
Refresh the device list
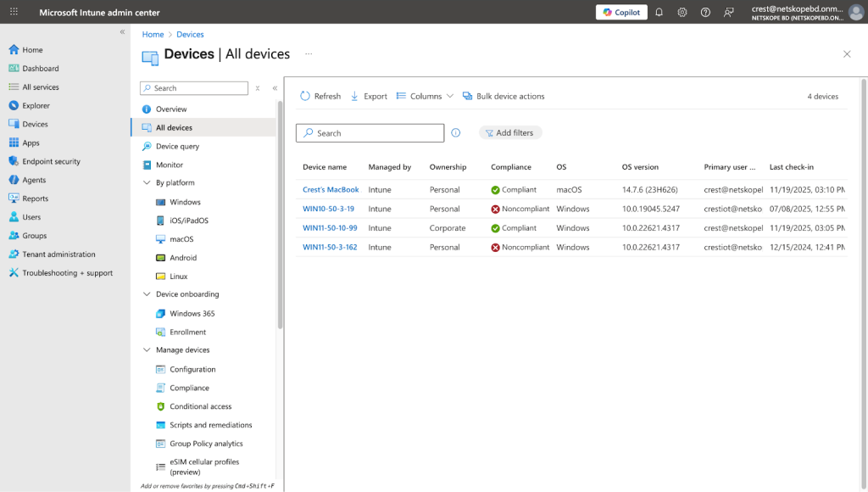(x=320, y=96)
